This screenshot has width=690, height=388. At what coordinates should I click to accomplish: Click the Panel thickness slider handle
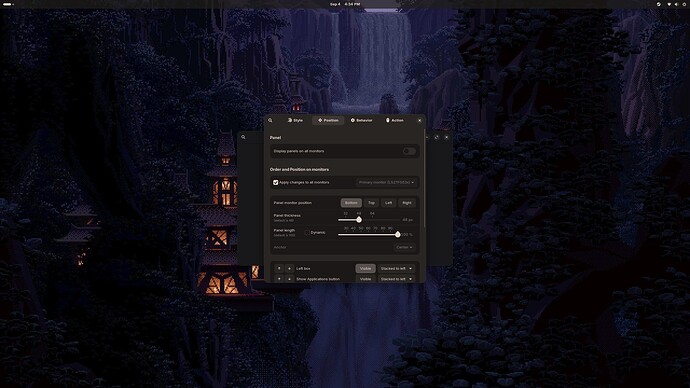point(359,220)
